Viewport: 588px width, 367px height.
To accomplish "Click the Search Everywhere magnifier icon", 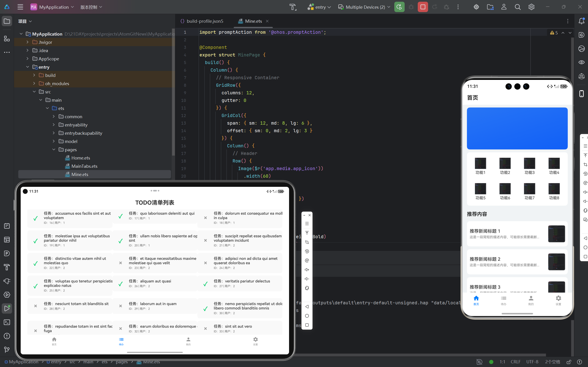I will [x=517, y=7].
